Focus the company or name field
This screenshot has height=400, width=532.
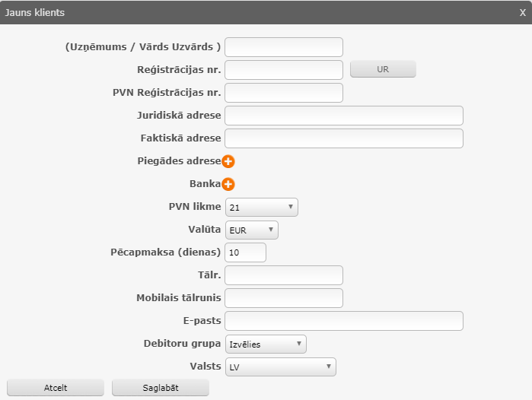pyautogui.click(x=284, y=47)
